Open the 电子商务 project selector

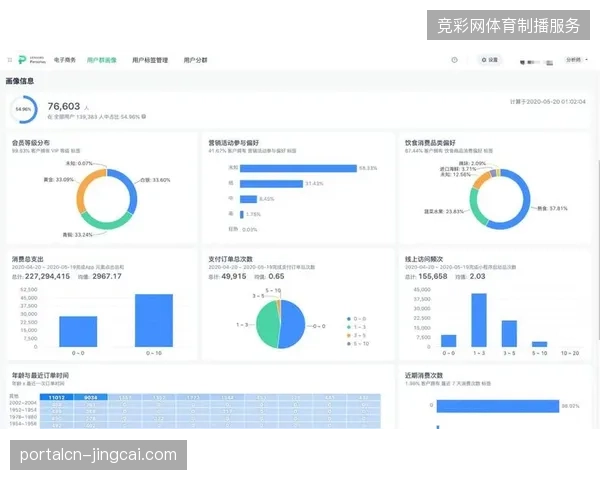[x=65, y=60]
